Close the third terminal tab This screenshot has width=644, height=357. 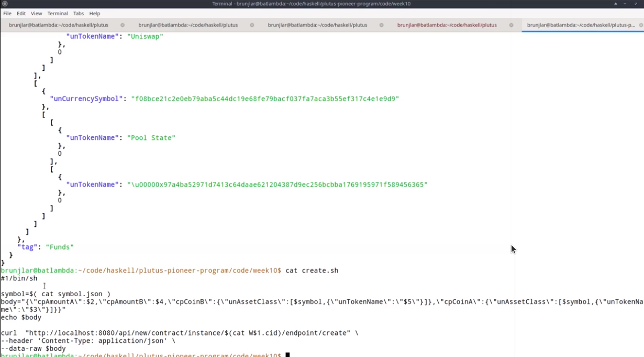381,25
